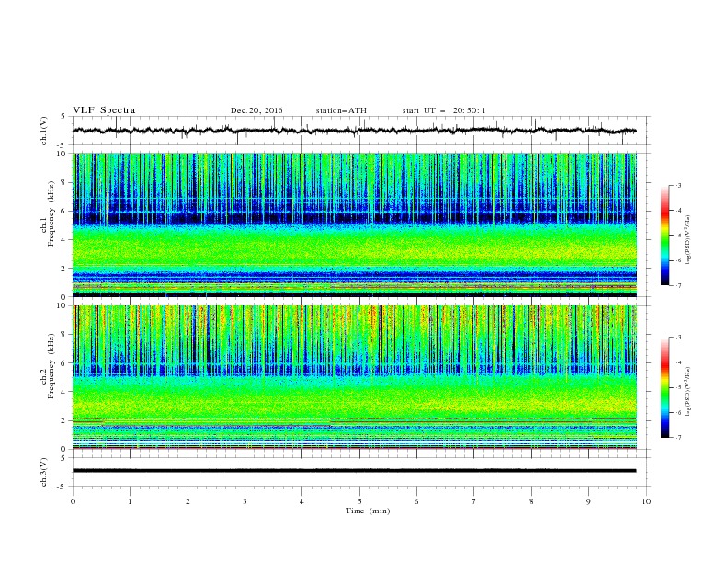The width and height of the screenshot is (728, 563).
Task: Click the ch.1 color bar "log(PSD)(V²/Hz)" label
Action: pos(688,240)
